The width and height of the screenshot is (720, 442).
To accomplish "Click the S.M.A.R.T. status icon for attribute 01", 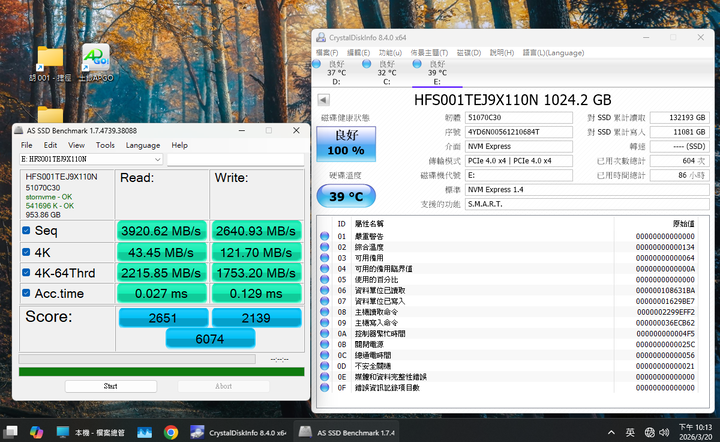I will [x=324, y=236].
